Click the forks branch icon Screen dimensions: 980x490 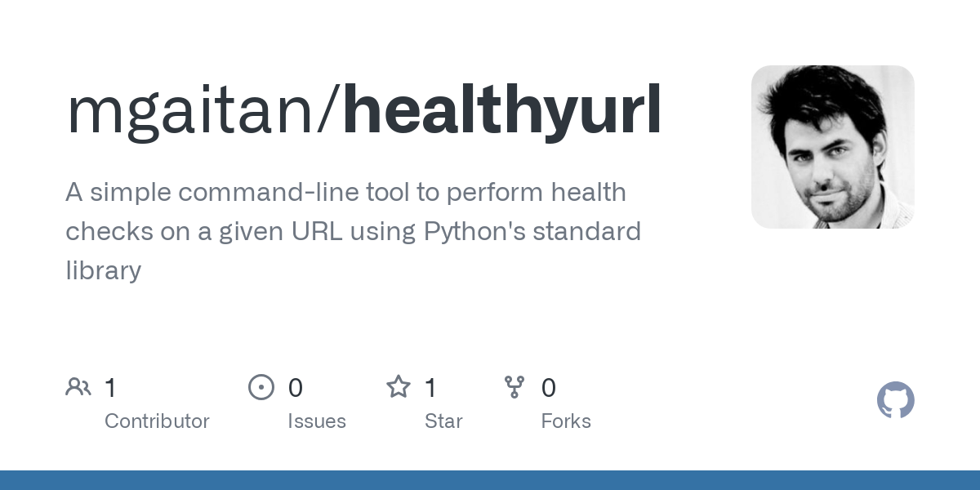click(514, 387)
